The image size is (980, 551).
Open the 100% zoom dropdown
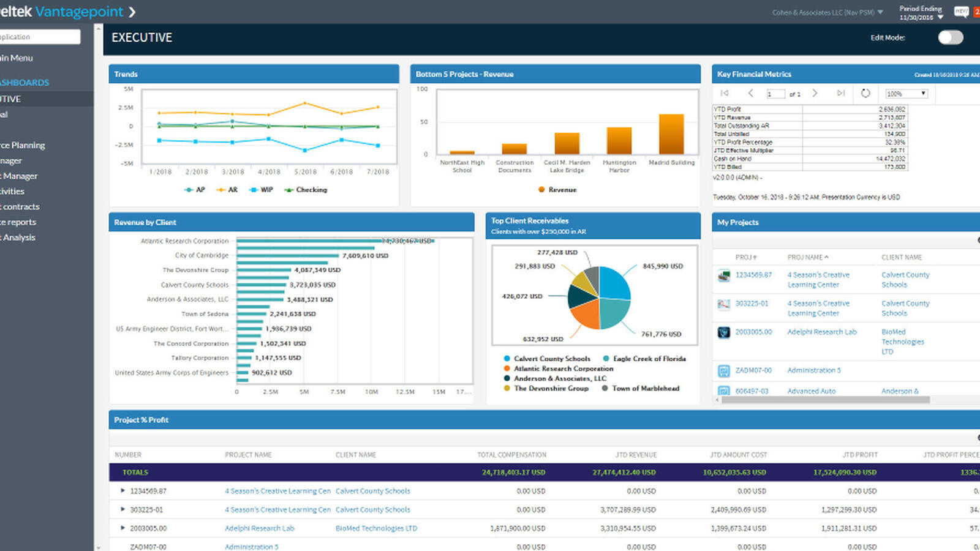pyautogui.click(x=907, y=94)
